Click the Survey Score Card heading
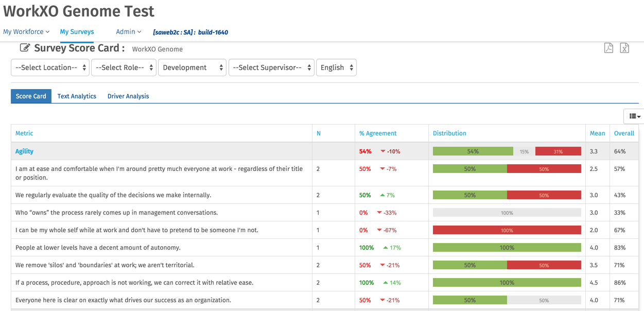The width and height of the screenshot is (644, 311). tap(79, 48)
